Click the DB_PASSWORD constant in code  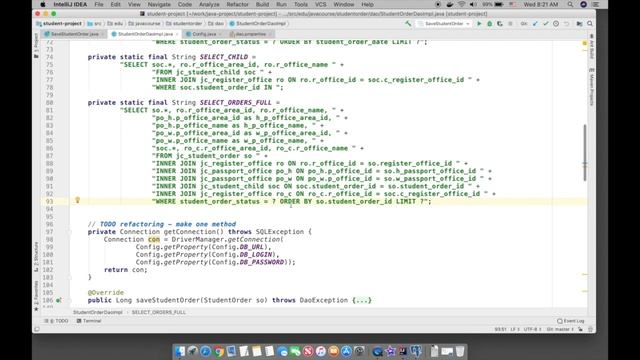[x=262, y=262]
